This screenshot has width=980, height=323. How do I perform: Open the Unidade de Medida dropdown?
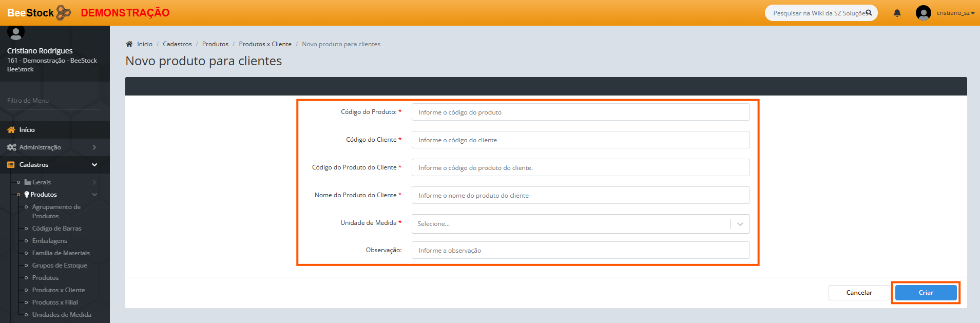click(x=580, y=224)
